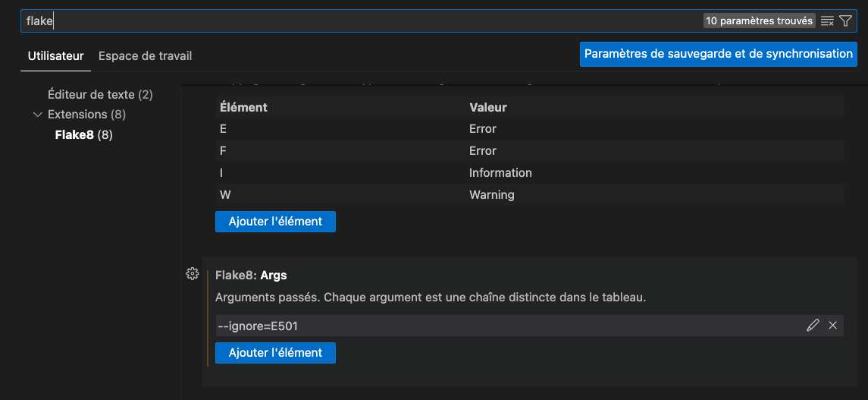Edit the --ignore=E501 argument with pencil icon

coord(813,326)
